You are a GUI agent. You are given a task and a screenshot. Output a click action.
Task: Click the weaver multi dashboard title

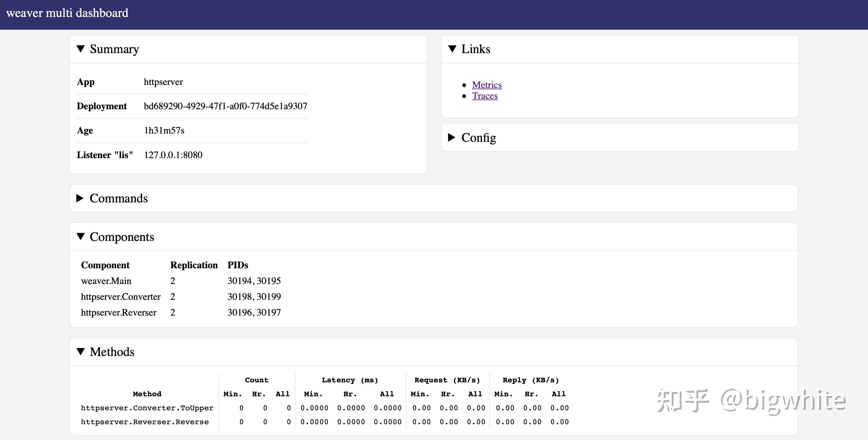(x=67, y=13)
